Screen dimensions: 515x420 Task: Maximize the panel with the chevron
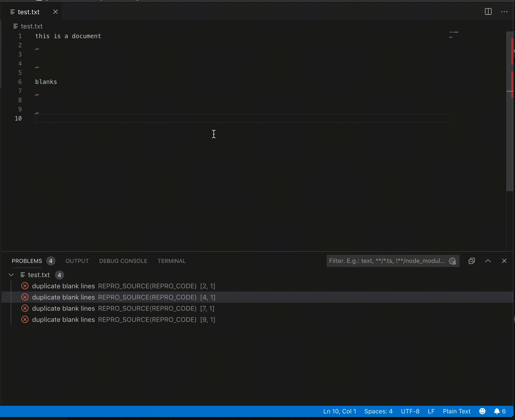click(x=488, y=261)
